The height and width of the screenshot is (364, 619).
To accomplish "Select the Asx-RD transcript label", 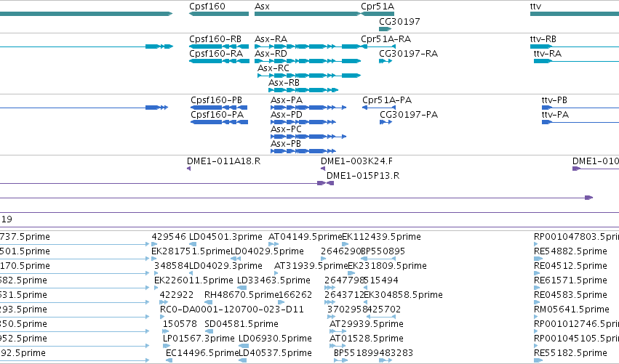I will (x=271, y=54).
